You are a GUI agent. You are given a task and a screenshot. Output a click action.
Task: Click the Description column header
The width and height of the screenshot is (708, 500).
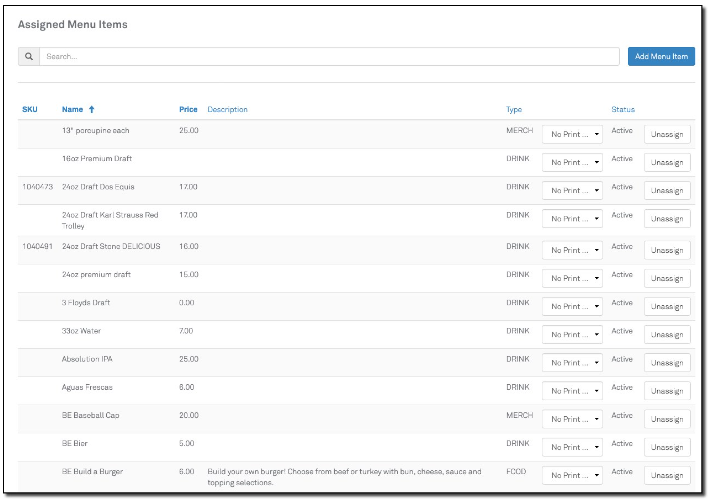click(x=227, y=110)
